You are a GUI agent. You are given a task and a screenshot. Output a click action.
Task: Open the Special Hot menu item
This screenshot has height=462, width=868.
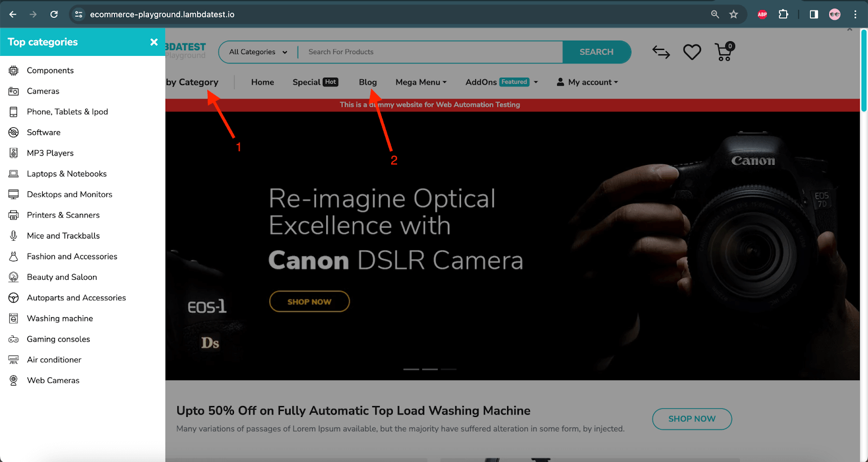315,82
